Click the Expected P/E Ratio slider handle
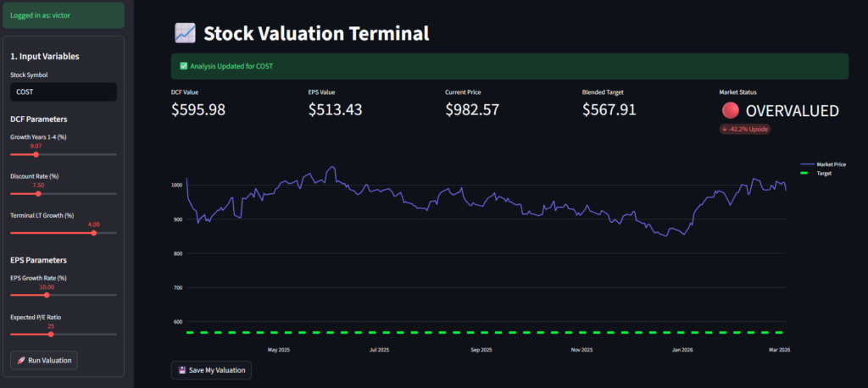 pos(51,335)
